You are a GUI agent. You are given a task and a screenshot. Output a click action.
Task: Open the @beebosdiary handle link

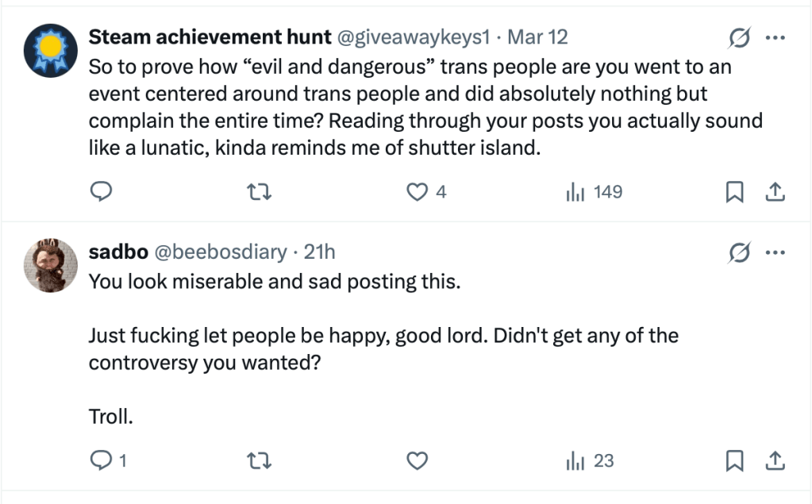point(220,252)
